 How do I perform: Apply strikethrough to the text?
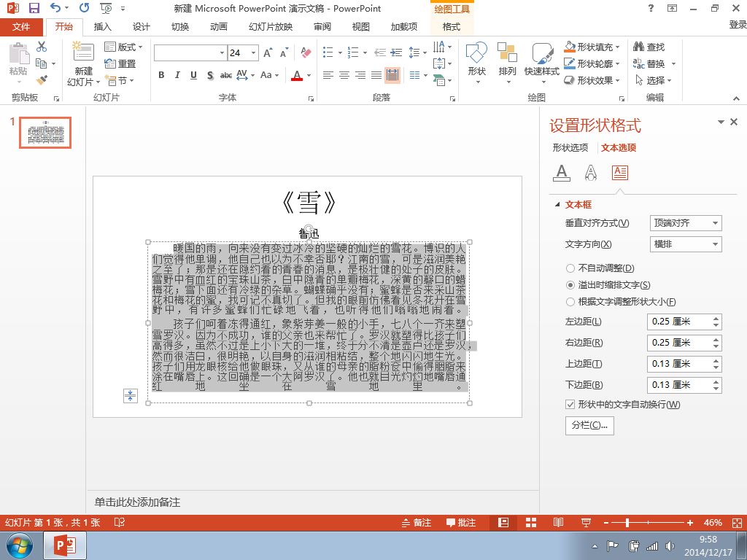pos(226,75)
